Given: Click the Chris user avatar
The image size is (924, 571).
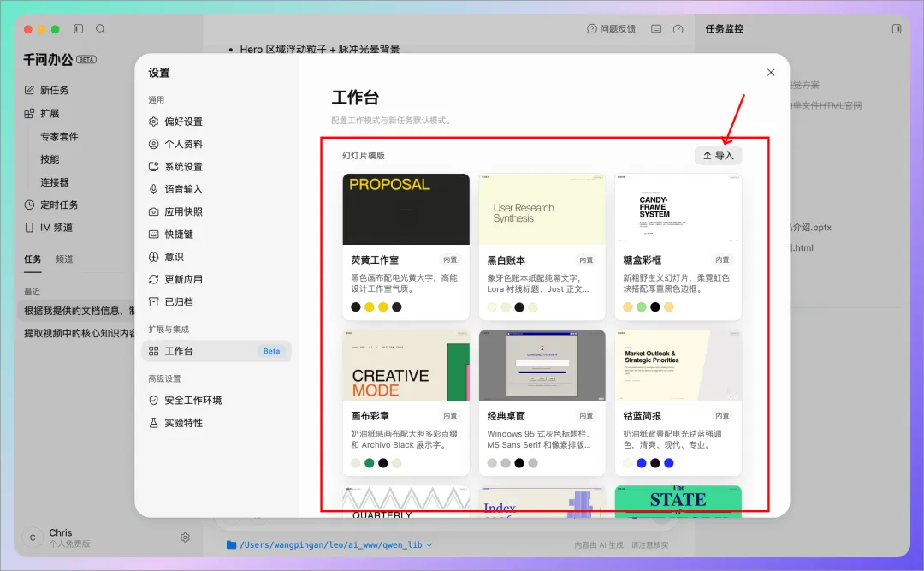Looking at the screenshot, I should [x=33, y=538].
